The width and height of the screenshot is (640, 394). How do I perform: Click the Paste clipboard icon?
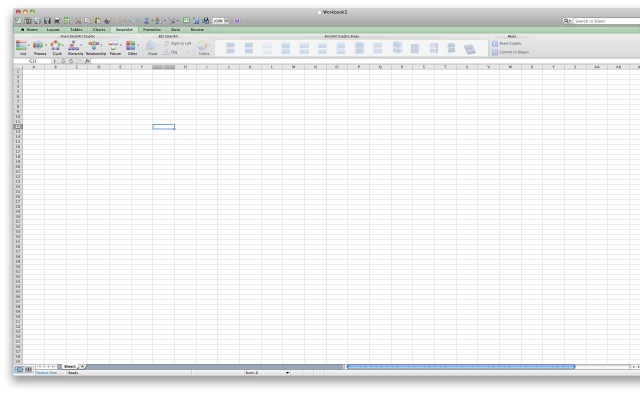[97, 20]
